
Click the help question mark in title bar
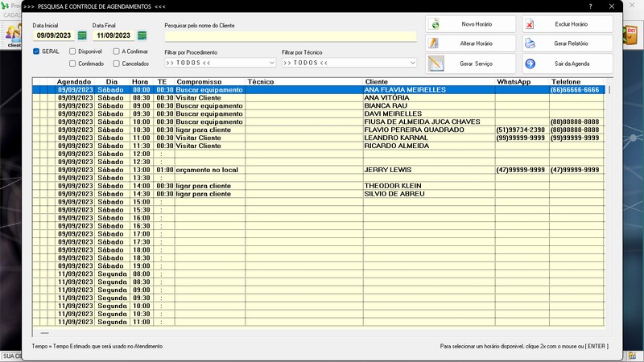click(590, 6)
